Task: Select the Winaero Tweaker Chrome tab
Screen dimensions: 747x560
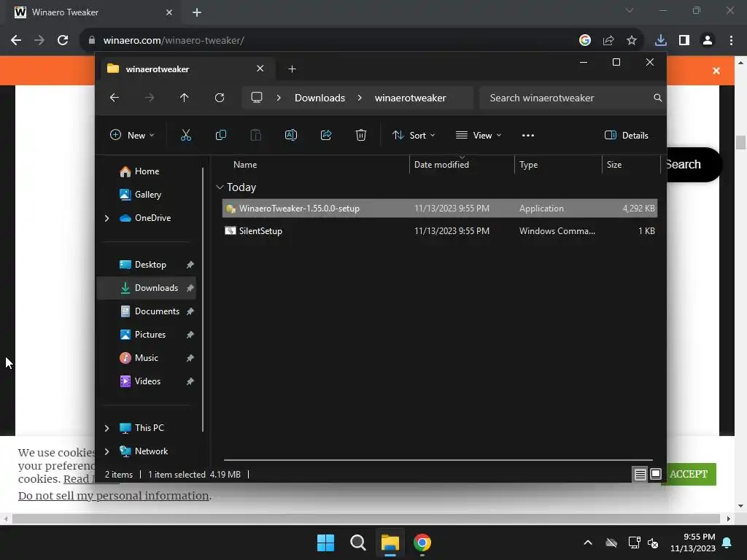Action: (x=93, y=12)
